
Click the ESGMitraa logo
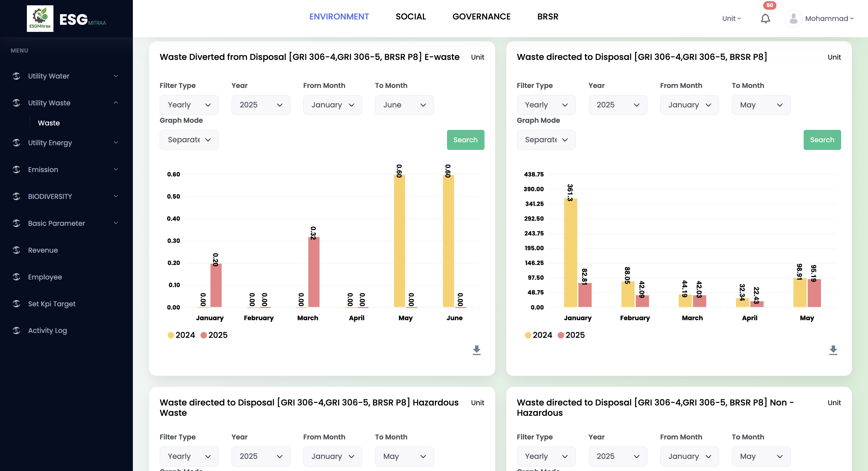[x=40, y=19]
